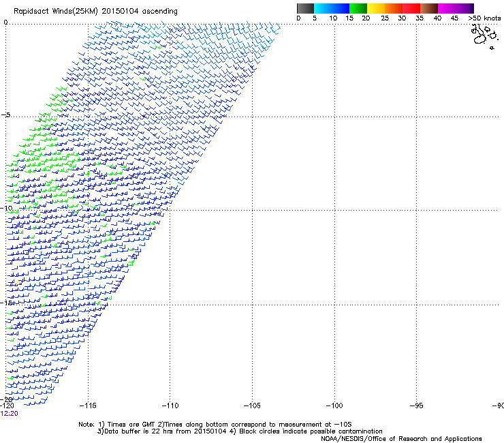Click the -110 longitude axis label
The image size is (504, 443).
[170, 406]
